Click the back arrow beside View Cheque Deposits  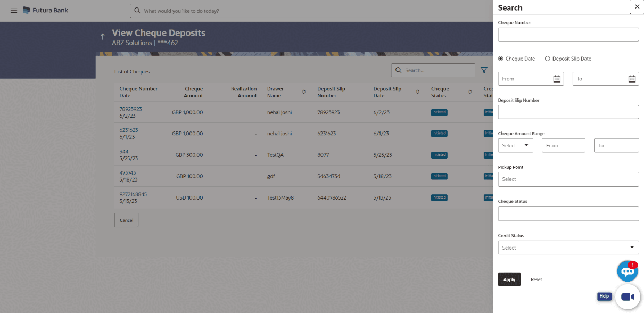pyautogui.click(x=103, y=37)
